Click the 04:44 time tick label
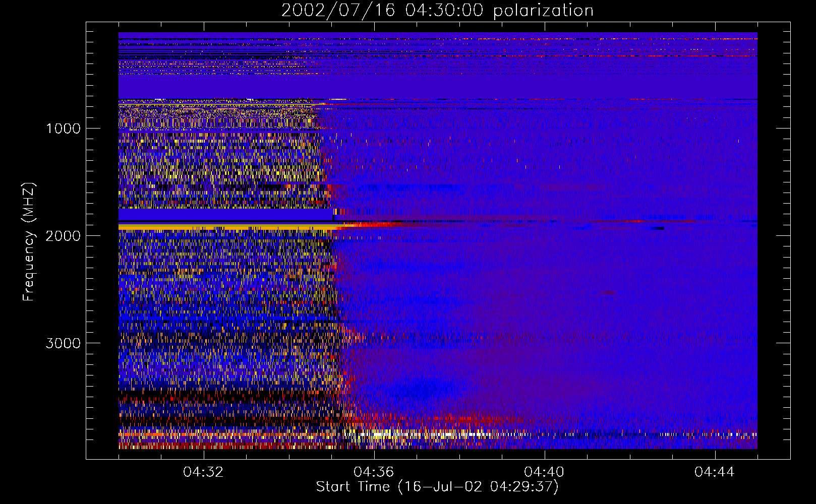 [715, 472]
